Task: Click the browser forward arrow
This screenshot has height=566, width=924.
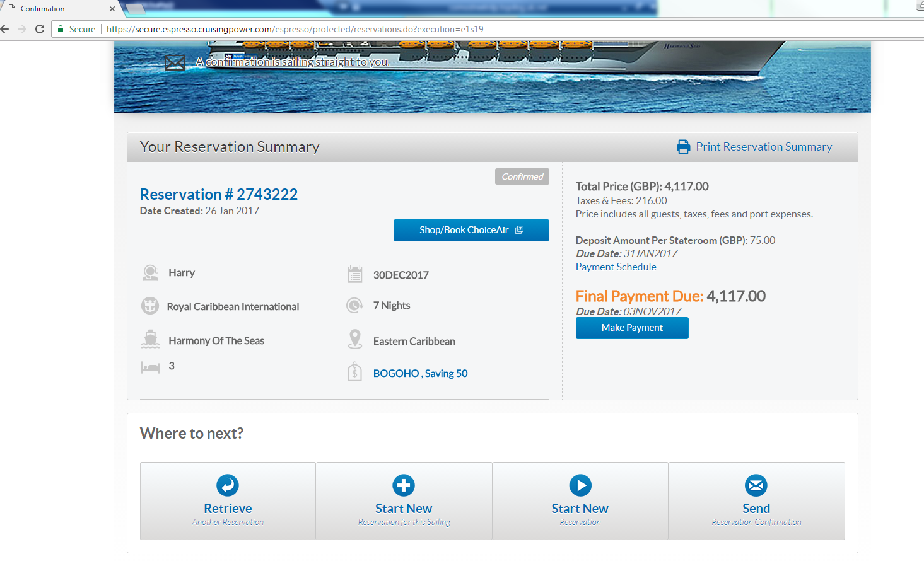Action: coord(22,29)
